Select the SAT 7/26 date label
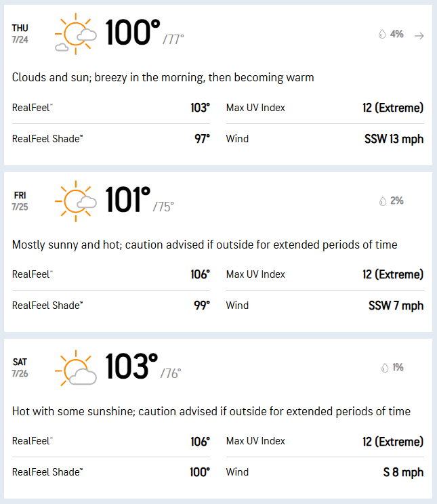This screenshot has height=504, width=437. [x=20, y=368]
